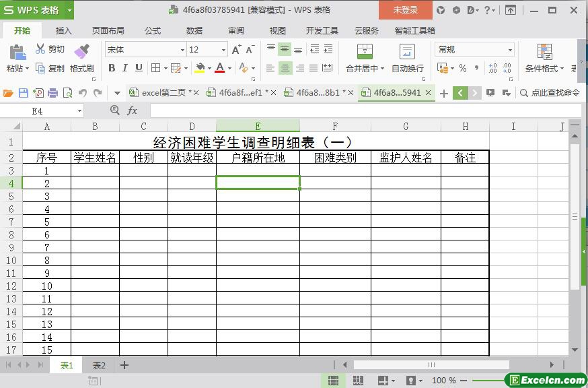Switch to the 插入 (Insert) ribbon tab

click(63, 30)
